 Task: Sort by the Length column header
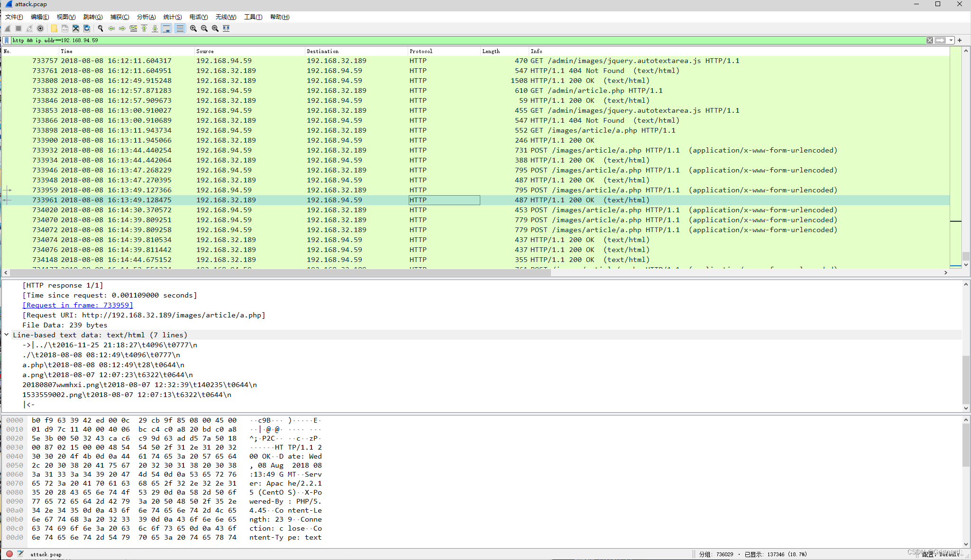click(x=505, y=51)
